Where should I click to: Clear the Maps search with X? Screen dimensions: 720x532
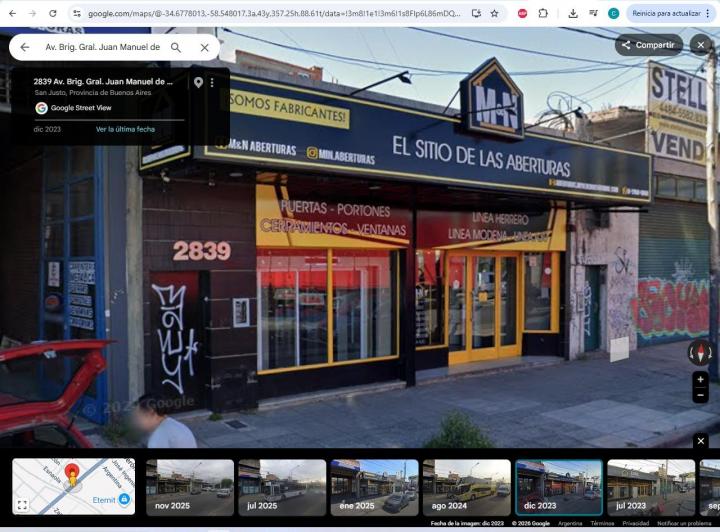pos(204,47)
